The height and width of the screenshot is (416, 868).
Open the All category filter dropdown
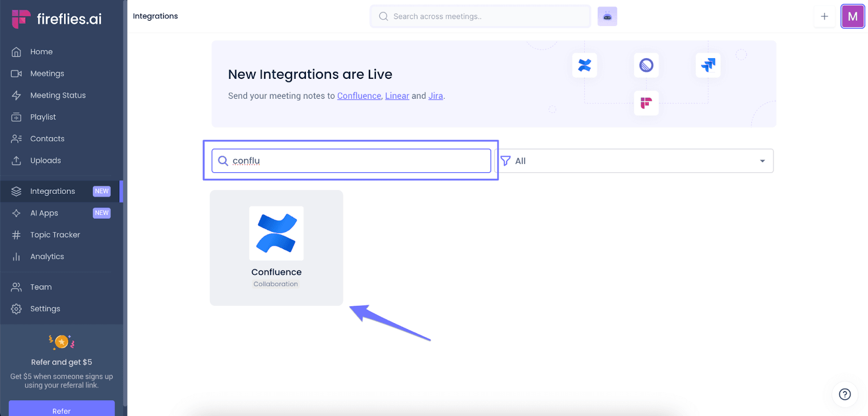(635, 161)
